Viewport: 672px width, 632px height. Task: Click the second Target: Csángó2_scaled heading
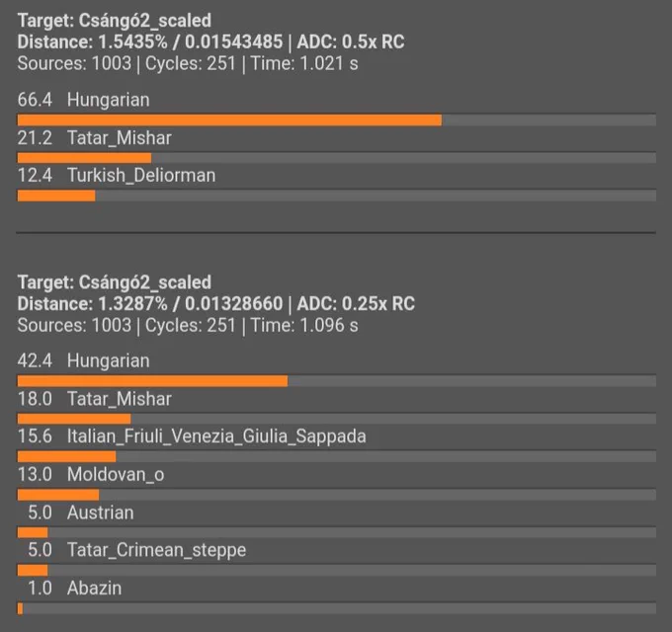[115, 282]
